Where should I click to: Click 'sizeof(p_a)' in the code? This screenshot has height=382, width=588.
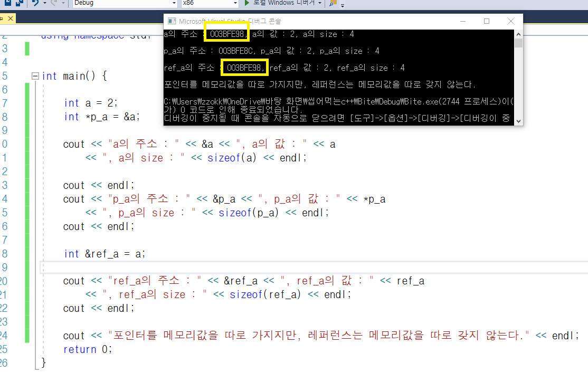coord(249,213)
